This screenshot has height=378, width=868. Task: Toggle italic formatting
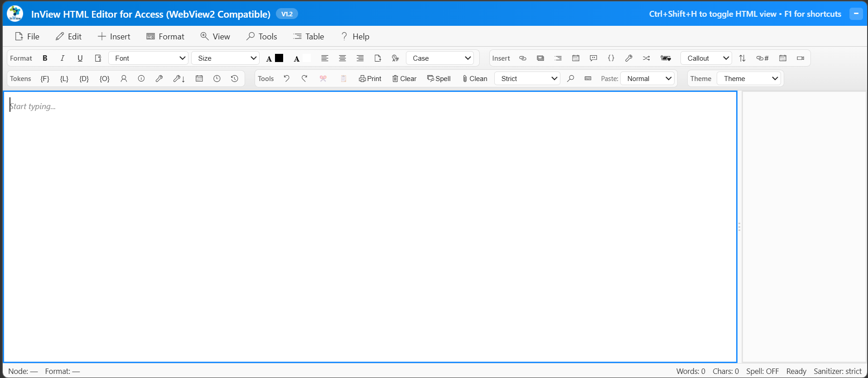63,58
